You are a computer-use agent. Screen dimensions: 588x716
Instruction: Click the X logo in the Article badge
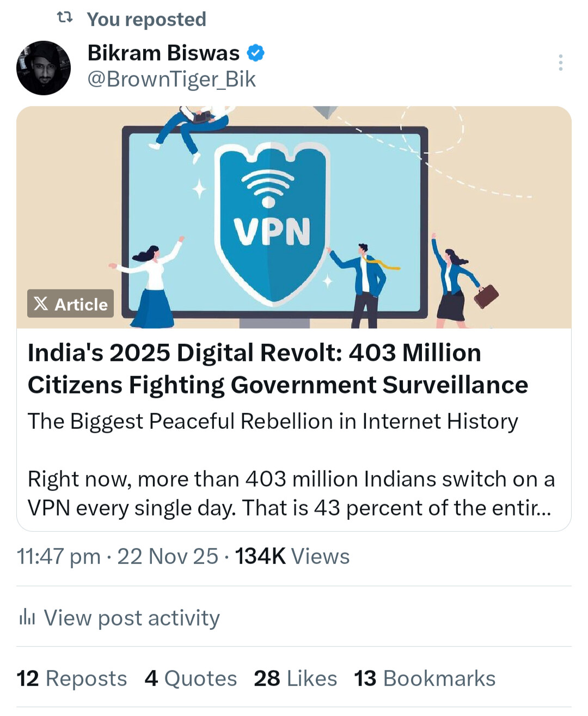coord(41,304)
